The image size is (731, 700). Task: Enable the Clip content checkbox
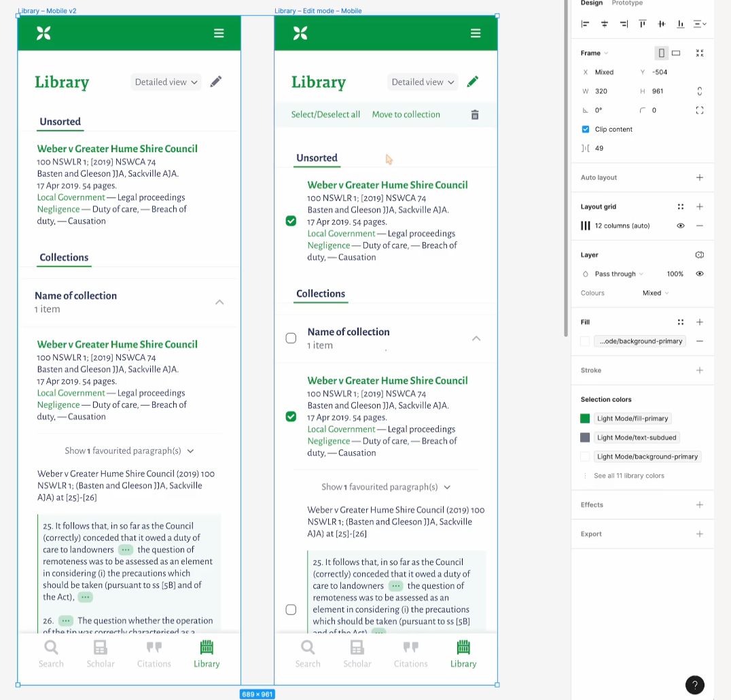586,129
